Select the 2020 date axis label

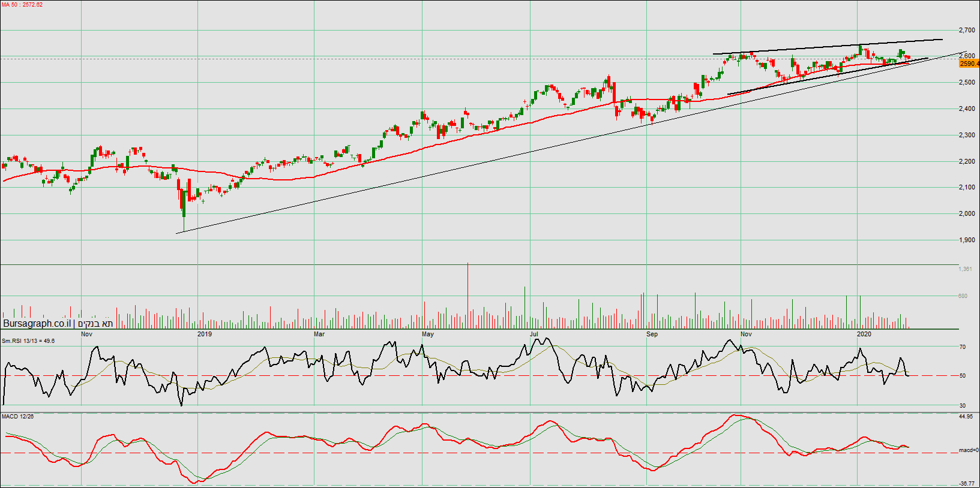pos(864,335)
